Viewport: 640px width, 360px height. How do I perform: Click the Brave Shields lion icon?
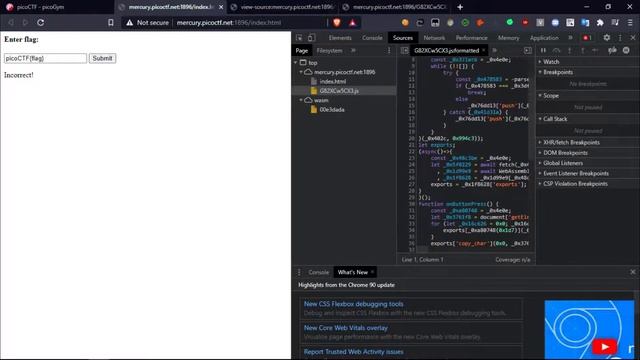tap(337, 22)
